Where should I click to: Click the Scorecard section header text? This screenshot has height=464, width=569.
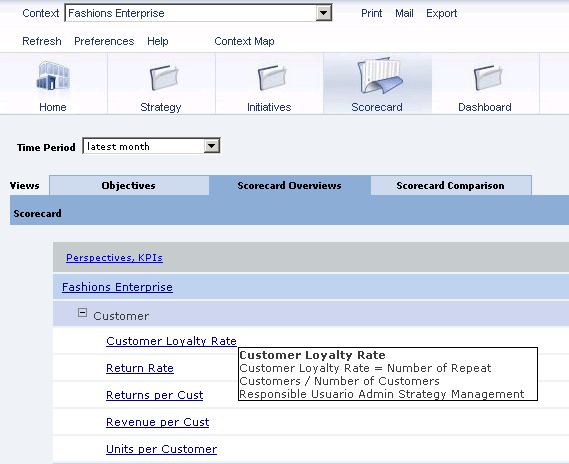[x=37, y=213]
